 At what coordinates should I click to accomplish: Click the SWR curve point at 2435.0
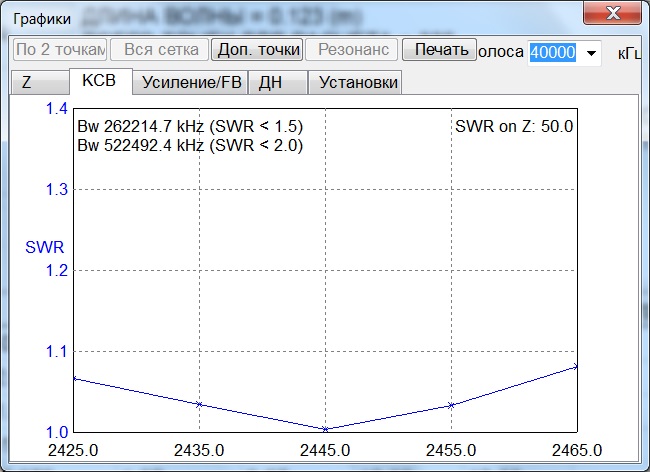(199, 404)
